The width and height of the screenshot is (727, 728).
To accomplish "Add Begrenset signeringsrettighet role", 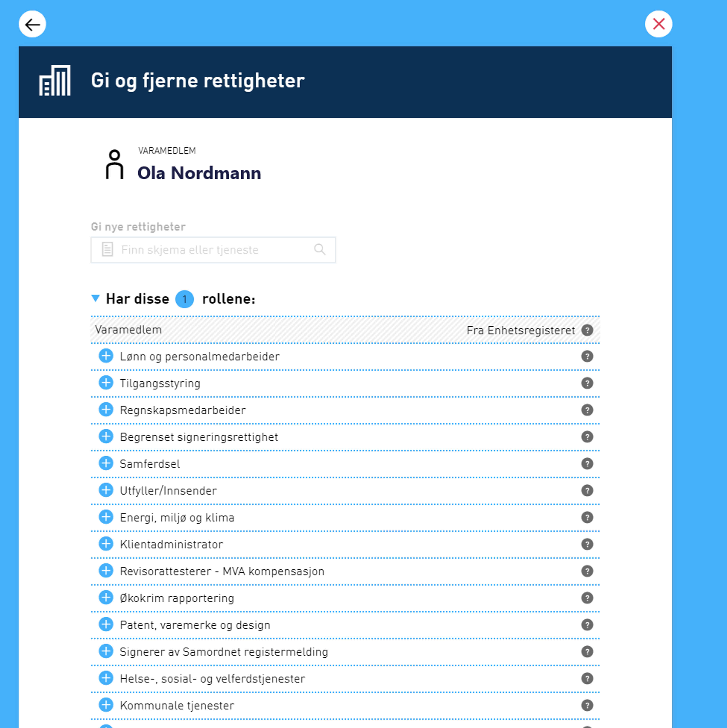I will point(106,436).
